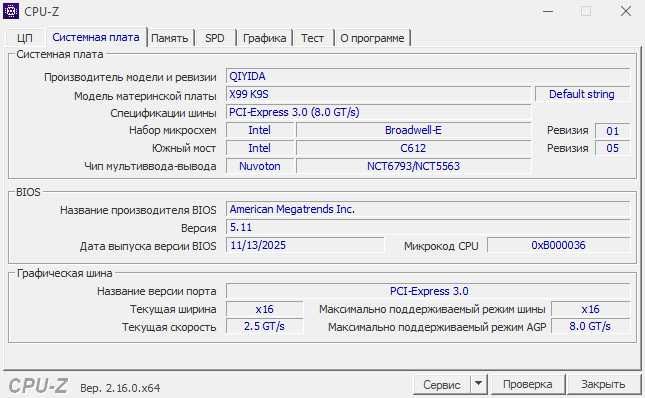Switch to the Графика tab

click(x=264, y=38)
